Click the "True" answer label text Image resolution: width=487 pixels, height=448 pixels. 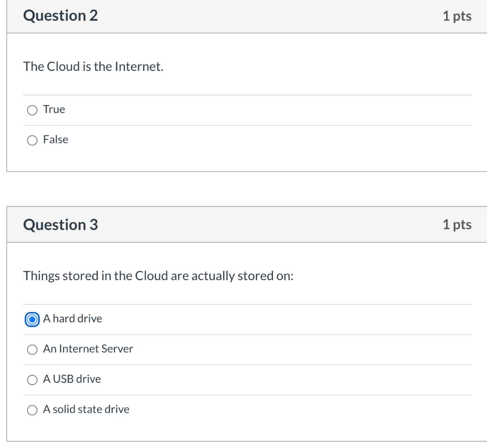tap(54, 109)
